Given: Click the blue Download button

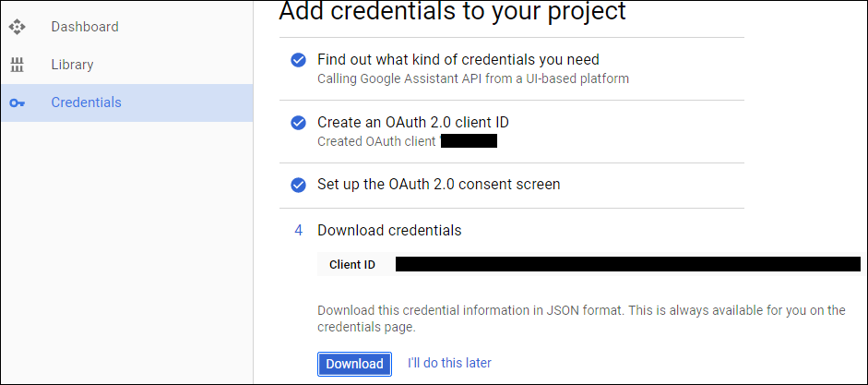Looking at the screenshot, I should point(354,364).
